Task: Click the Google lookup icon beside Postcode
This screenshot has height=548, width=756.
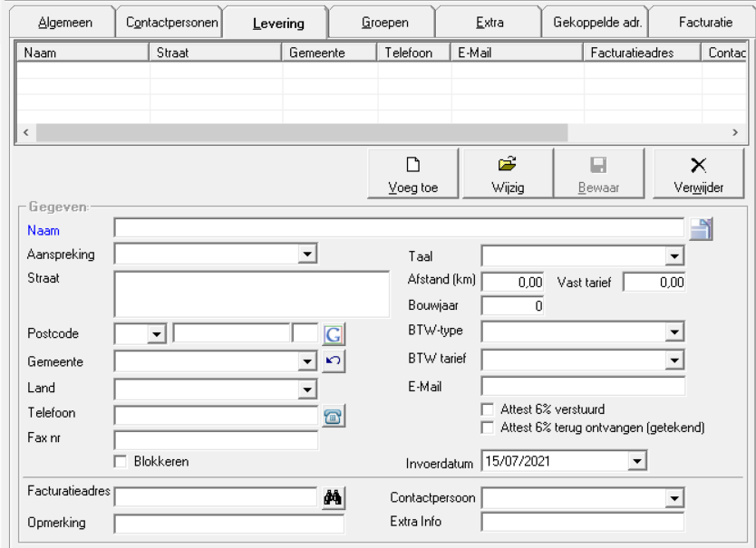Action: coord(334,334)
